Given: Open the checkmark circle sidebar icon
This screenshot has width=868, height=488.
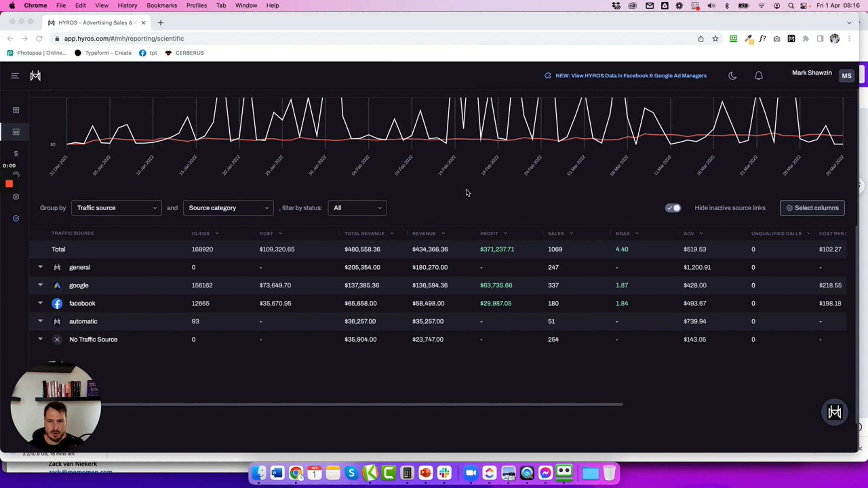Looking at the screenshot, I should pyautogui.click(x=16, y=218).
